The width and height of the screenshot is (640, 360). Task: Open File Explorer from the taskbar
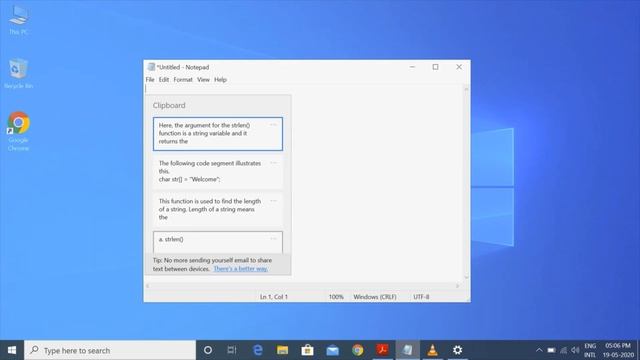click(282, 350)
